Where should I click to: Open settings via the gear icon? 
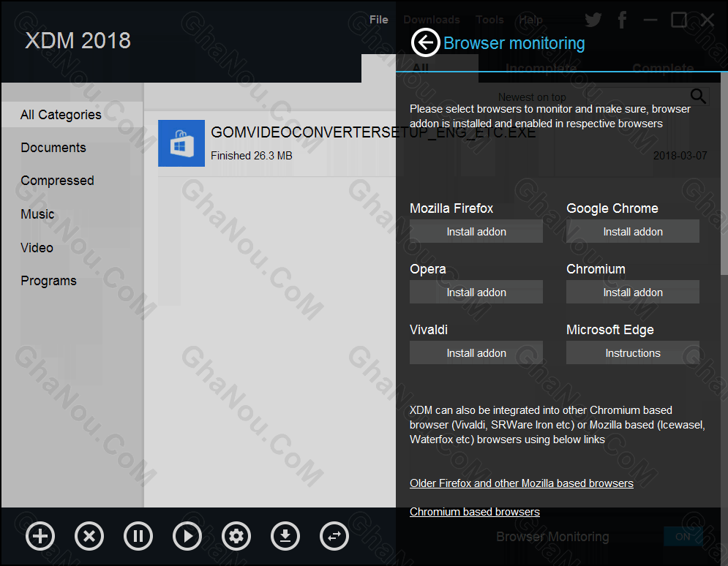tap(236, 536)
